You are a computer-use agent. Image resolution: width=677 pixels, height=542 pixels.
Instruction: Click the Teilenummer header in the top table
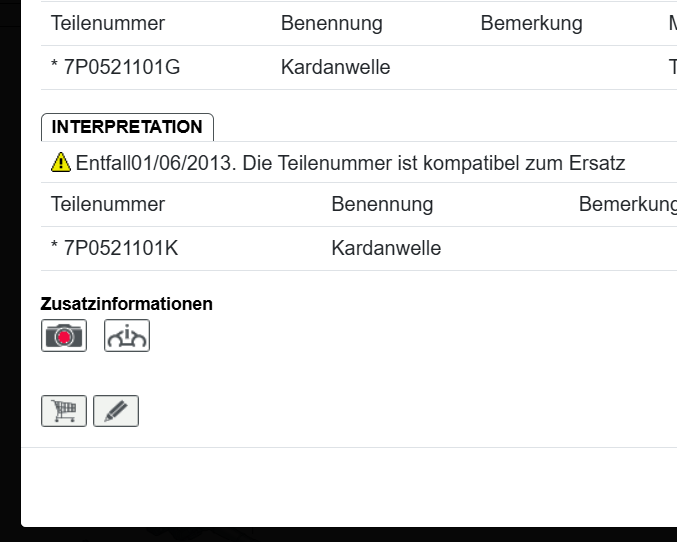pyautogui.click(x=108, y=23)
